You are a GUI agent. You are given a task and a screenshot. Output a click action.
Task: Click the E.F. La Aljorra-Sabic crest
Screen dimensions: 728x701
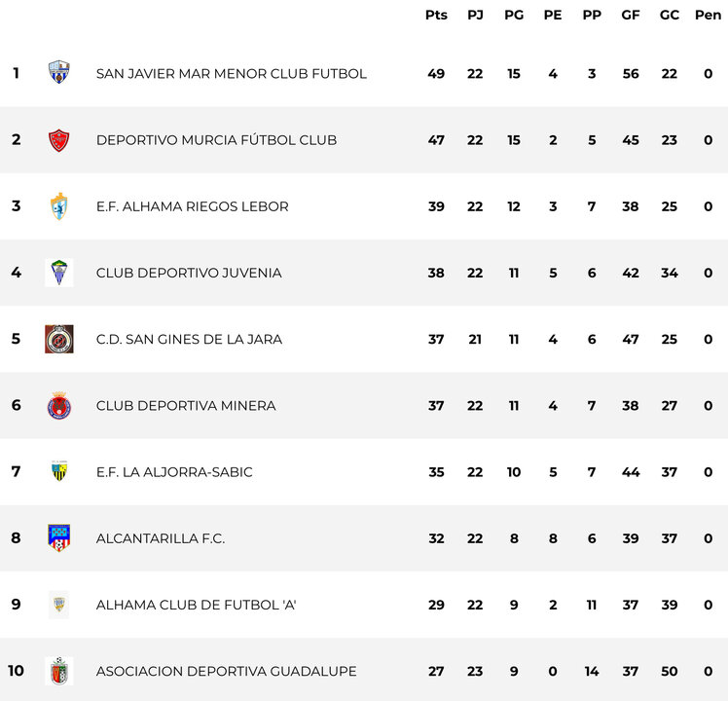point(59,472)
